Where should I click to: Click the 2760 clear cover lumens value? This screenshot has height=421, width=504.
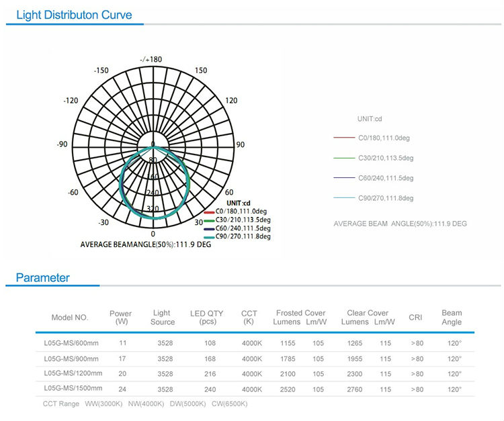pos(355,389)
